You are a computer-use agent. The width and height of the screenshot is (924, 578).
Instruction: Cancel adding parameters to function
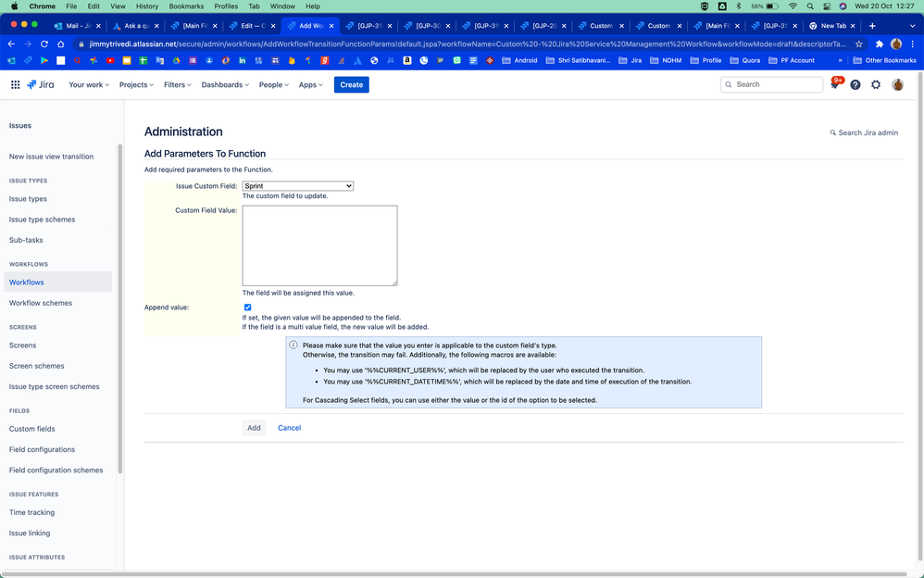click(288, 427)
